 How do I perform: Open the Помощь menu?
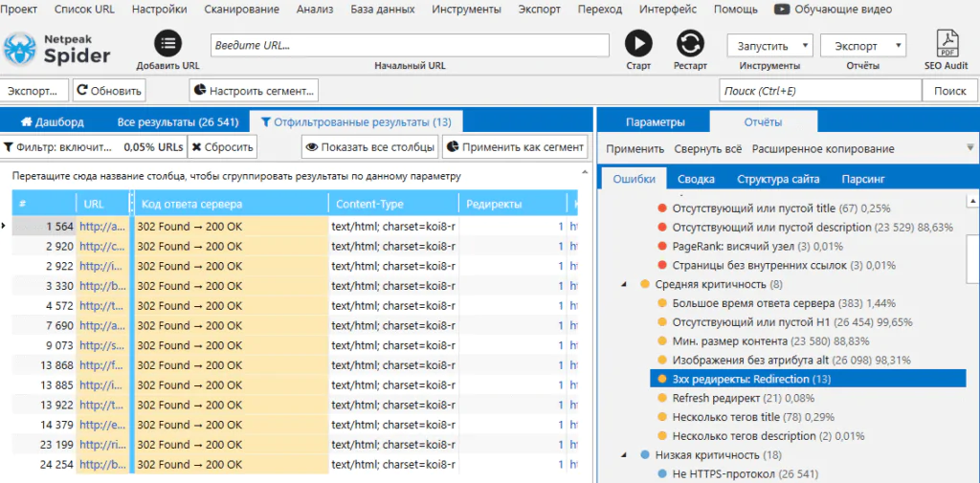[736, 10]
